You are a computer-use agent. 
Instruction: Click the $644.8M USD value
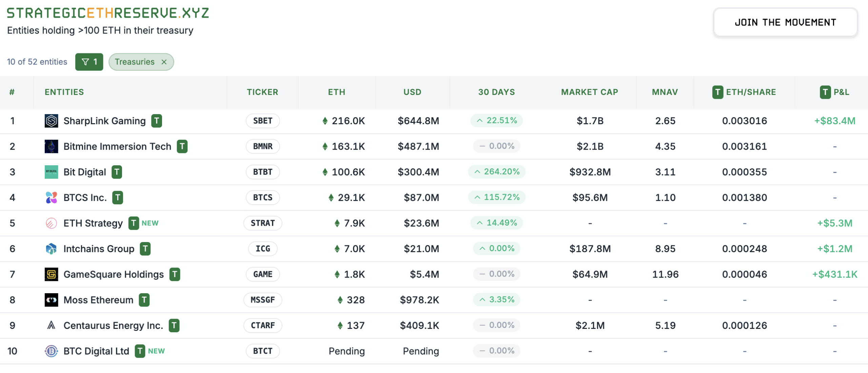(418, 121)
